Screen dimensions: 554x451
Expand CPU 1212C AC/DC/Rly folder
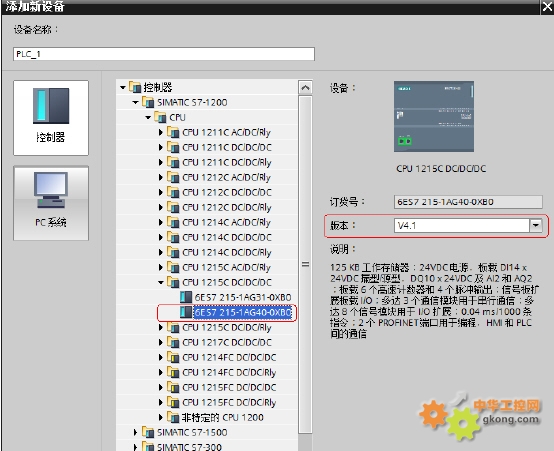click(161, 177)
